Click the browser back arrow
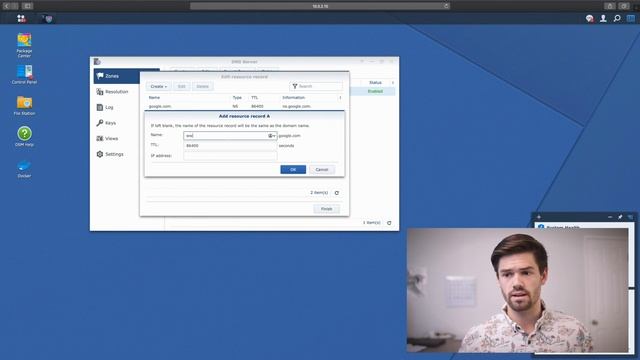 6,6
